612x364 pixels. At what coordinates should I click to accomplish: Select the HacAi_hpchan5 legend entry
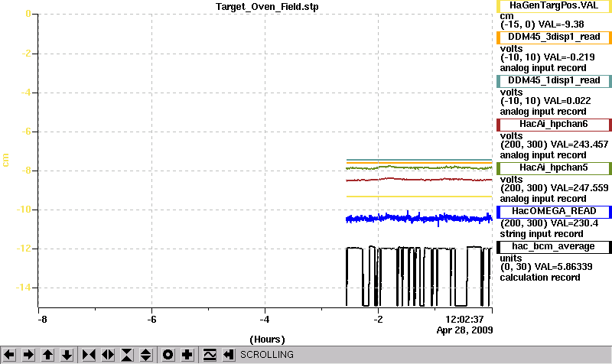(554, 168)
